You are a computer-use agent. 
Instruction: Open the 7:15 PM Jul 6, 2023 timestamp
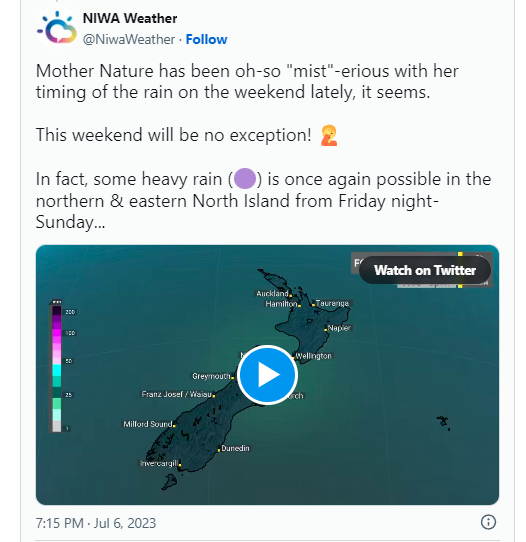click(96, 523)
